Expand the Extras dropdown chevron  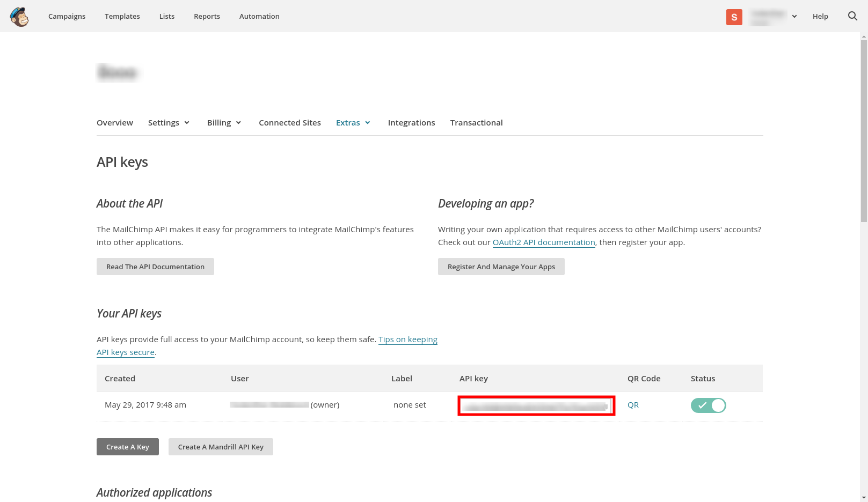(x=368, y=123)
